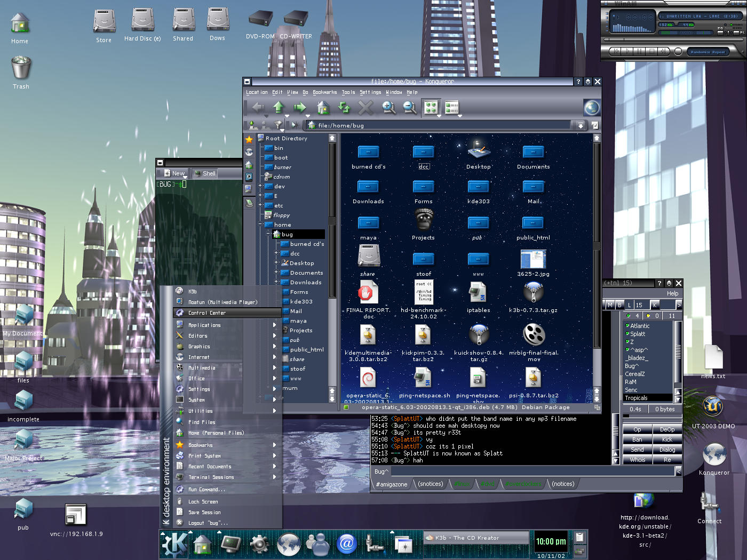747x560 pixels.
Task: Go up one folder in Konqueror toolbar
Action: tap(279, 107)
